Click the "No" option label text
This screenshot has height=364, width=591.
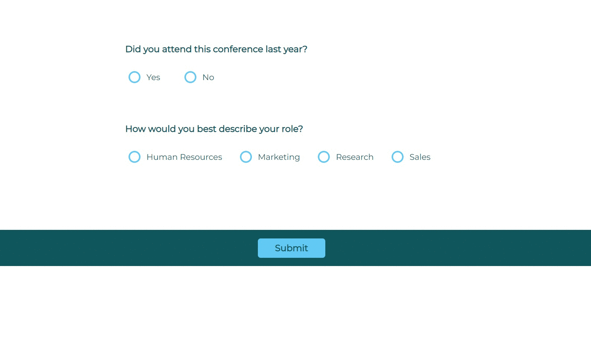pyautogui.click(x=208, y=77)
